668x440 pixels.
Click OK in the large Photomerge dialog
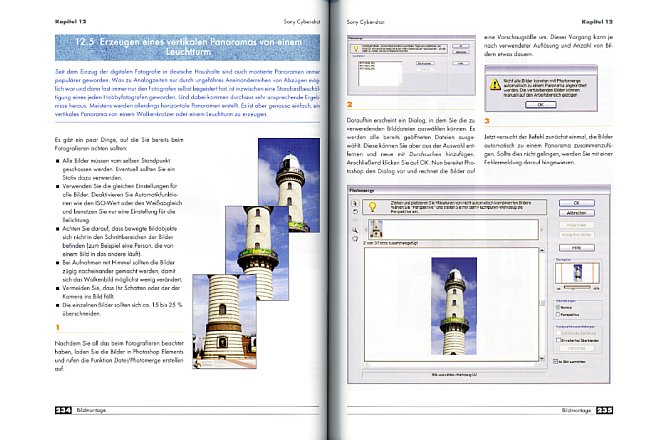point(577,203)
